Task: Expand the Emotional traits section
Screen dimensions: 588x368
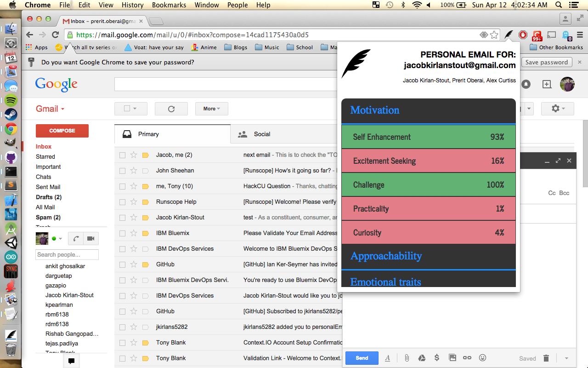Action: pyautogui.click(x=429, y=279)
